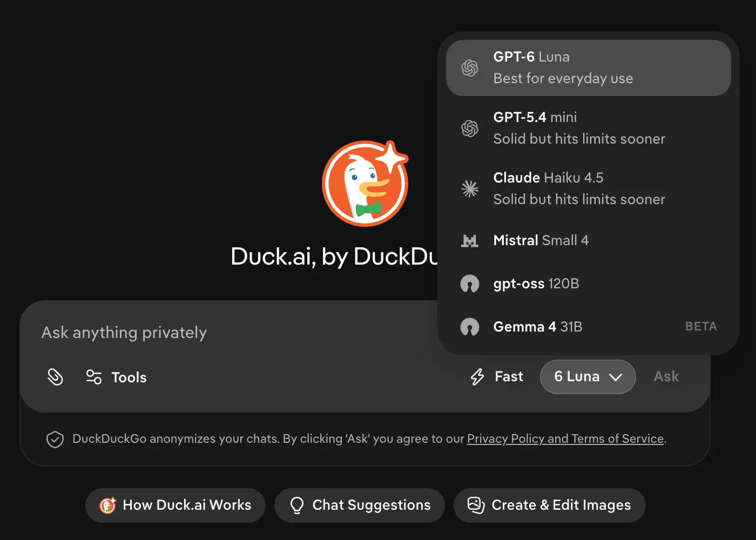Click the duck icon on How Duck.ai Works

pyautogui.click(x=108, y=505)
